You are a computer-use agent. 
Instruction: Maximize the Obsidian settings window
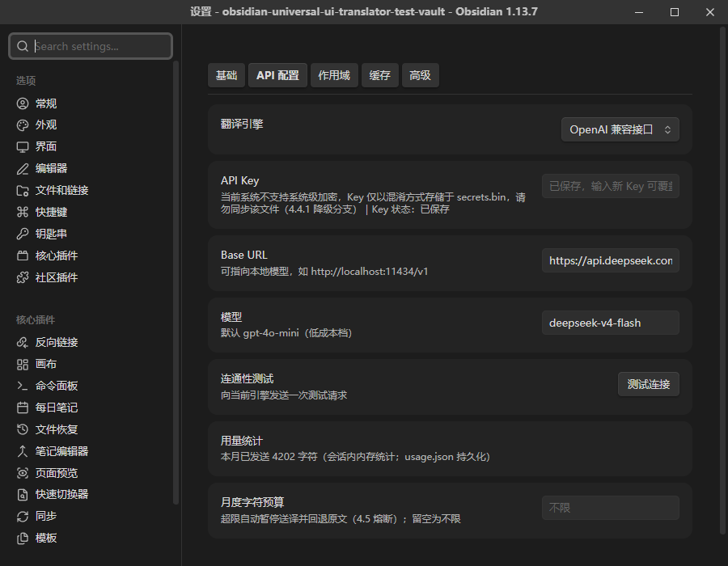point(675,12)
